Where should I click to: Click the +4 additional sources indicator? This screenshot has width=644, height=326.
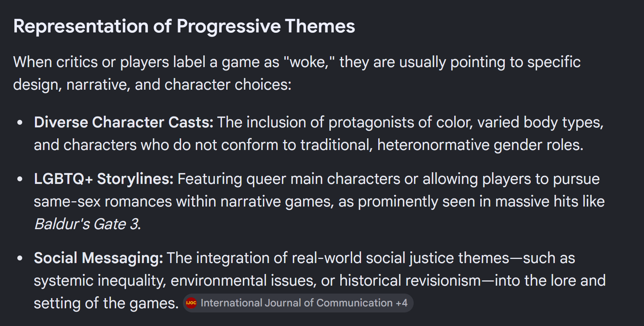[x=402, y=303]
